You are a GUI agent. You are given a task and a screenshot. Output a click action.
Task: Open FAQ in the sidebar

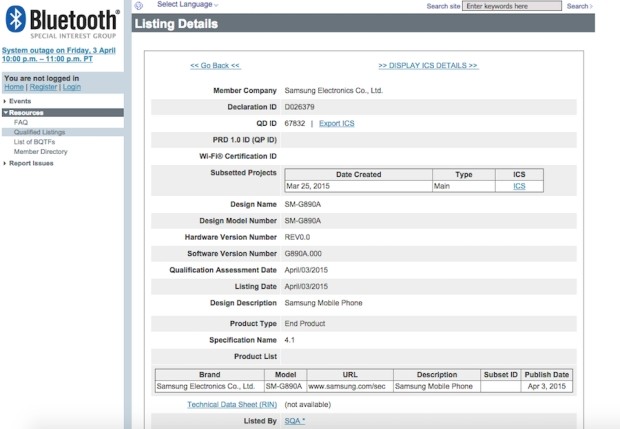coord(21,122)
